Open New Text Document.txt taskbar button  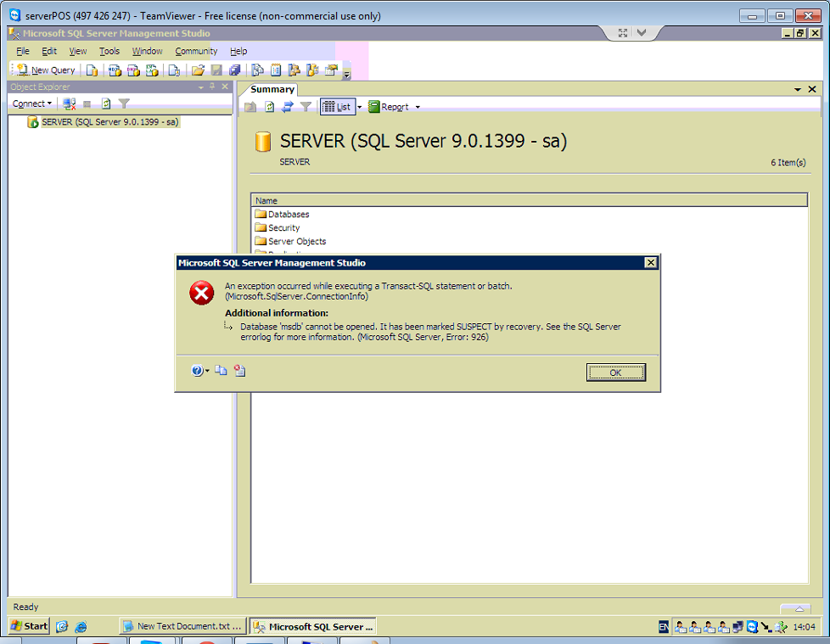(183, 626)
